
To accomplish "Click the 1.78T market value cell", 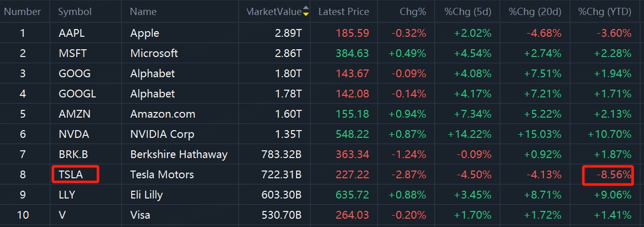I will click(x=287, y=94).
